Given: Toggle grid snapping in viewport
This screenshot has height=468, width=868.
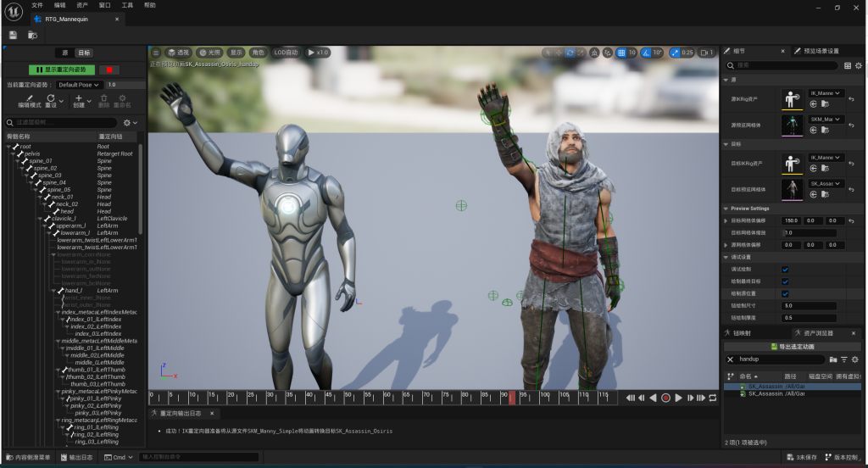Looking at the screenshot, I should (621, 53).
